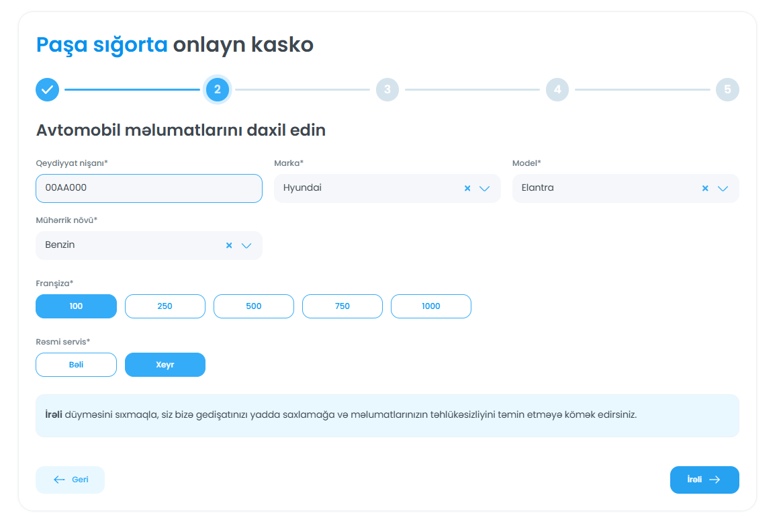Image resolution: width=781 pixels, height=532 pixels.
Task: Proceed with the İrəli button
Action: click(x=704, y=480)
